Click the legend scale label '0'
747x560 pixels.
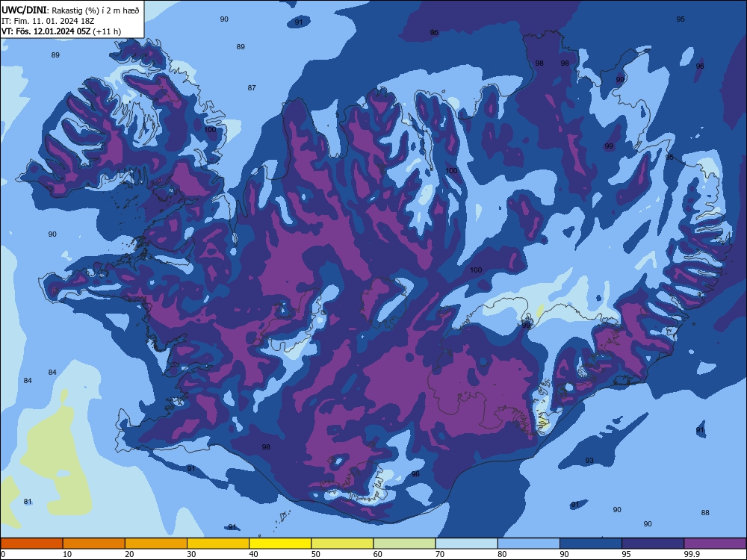[x=3, y=554]
